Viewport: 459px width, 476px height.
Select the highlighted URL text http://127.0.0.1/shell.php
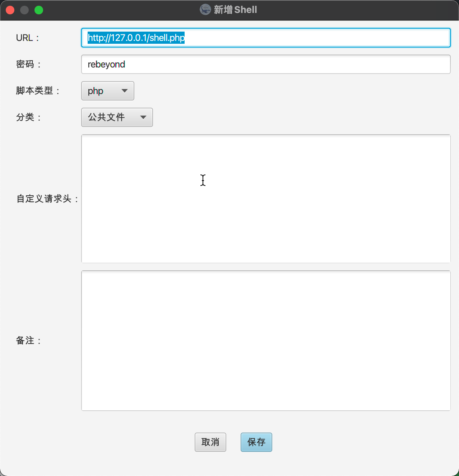(136, 38)
